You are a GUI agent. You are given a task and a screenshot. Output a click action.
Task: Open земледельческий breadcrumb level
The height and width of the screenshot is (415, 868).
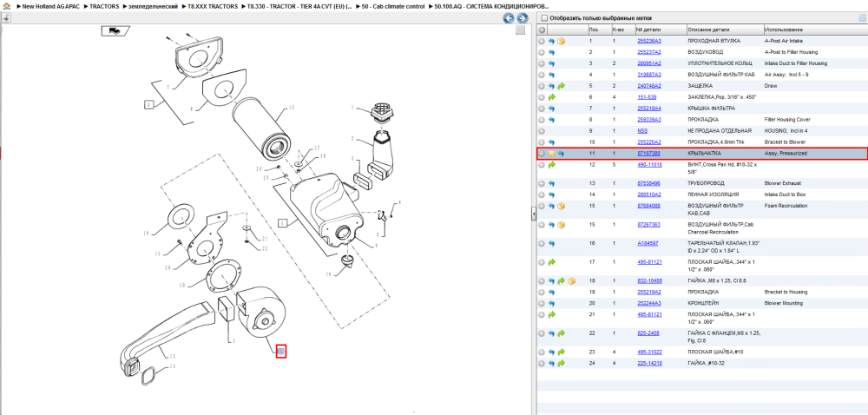pyautogui.click(x=154, y=6)
